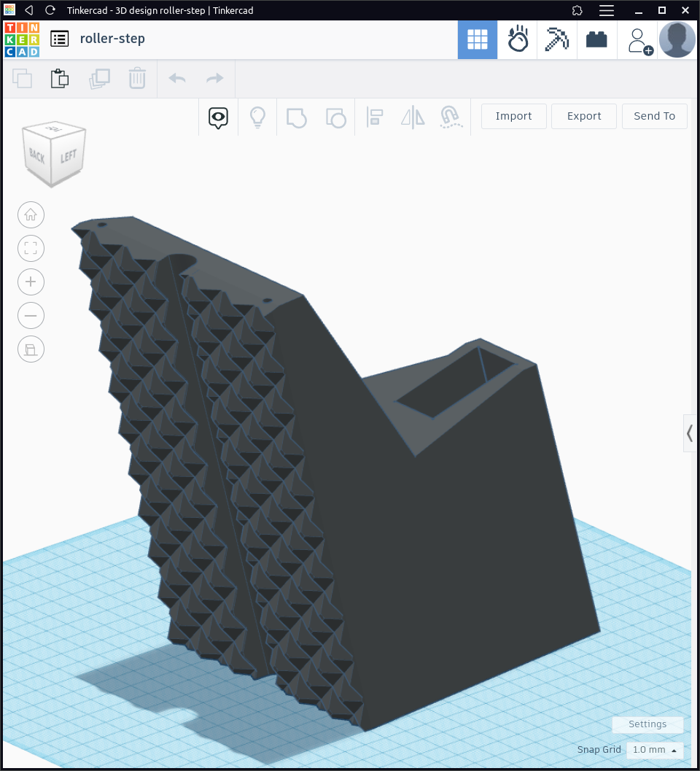The width and height of the screenshot is (700, 771).
Task: Zoom in with plus button
Action: [x=31, y=282]
